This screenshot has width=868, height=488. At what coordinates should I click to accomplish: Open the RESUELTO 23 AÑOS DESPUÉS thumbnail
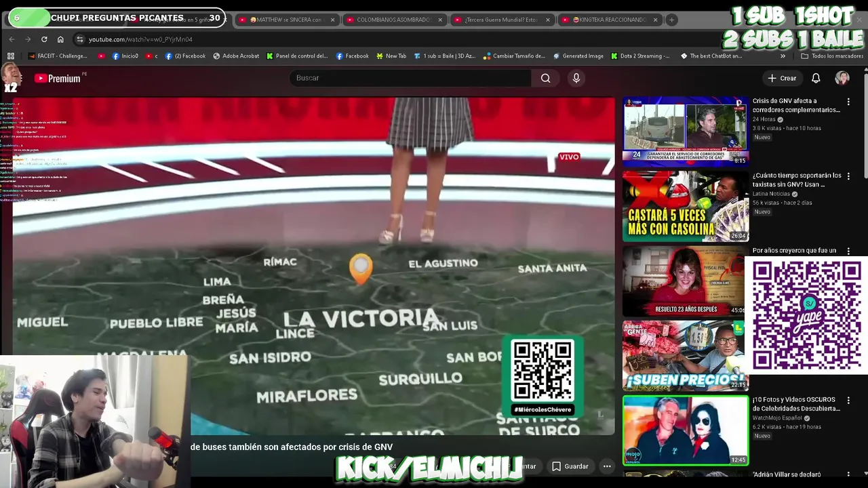(684, 281)
